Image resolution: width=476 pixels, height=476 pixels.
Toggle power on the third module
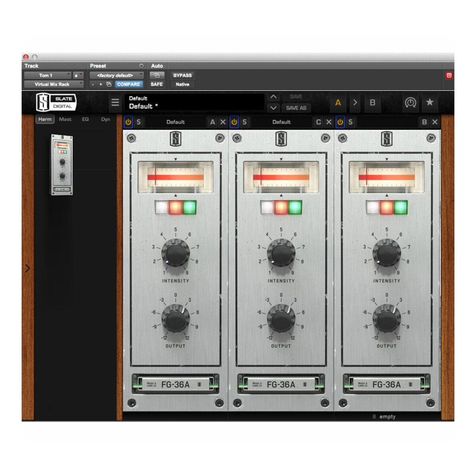pyautogui.click(x=340, y=122)
